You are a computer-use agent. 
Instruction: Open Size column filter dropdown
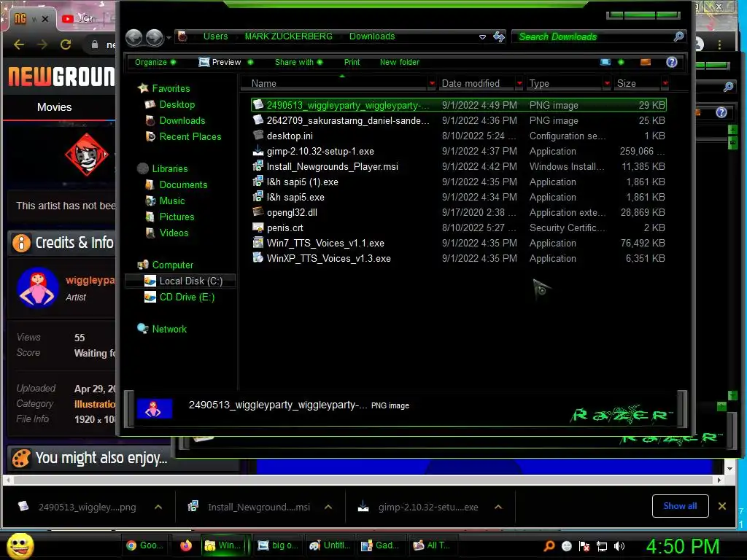[665, 83]
